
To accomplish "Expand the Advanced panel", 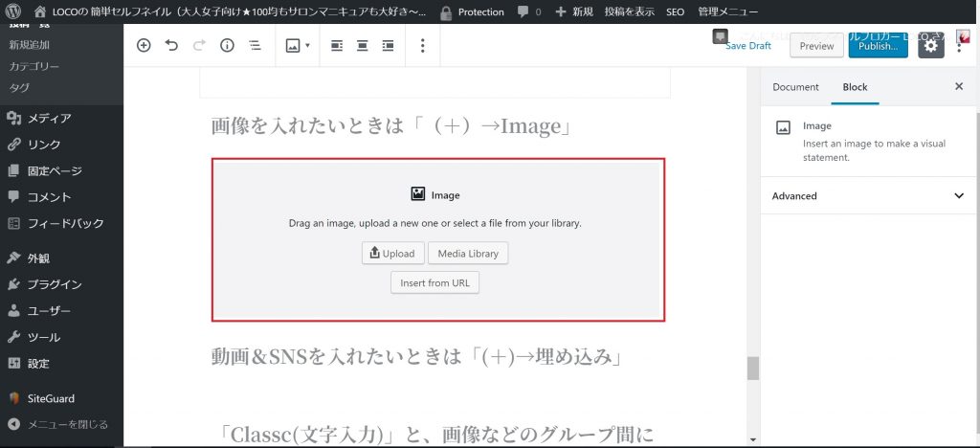I will pos(869,195).
